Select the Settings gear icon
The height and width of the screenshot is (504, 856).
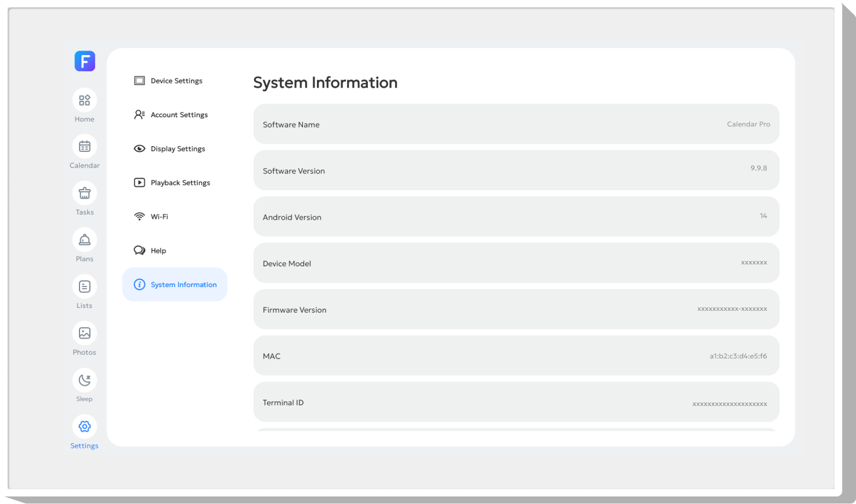click(85, 426)
